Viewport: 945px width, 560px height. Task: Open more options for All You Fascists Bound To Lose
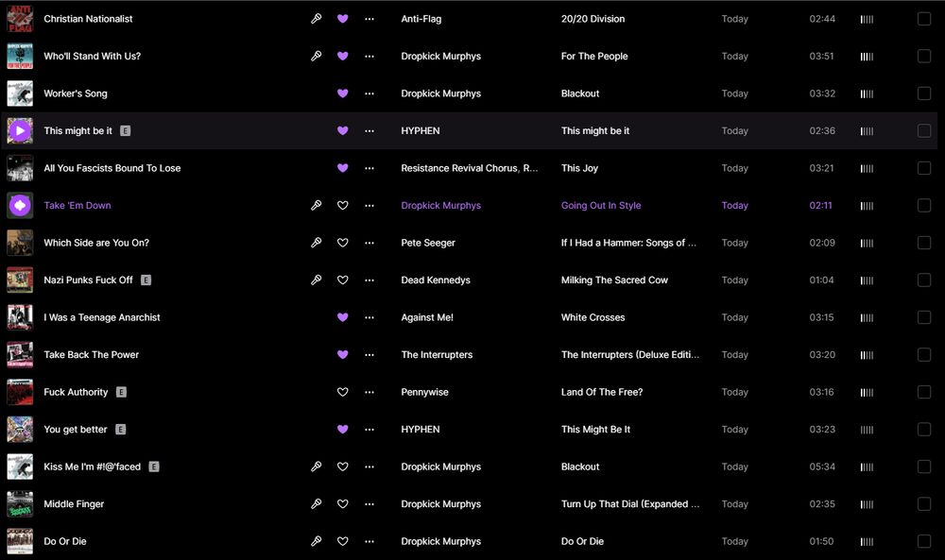coord(369,168)
